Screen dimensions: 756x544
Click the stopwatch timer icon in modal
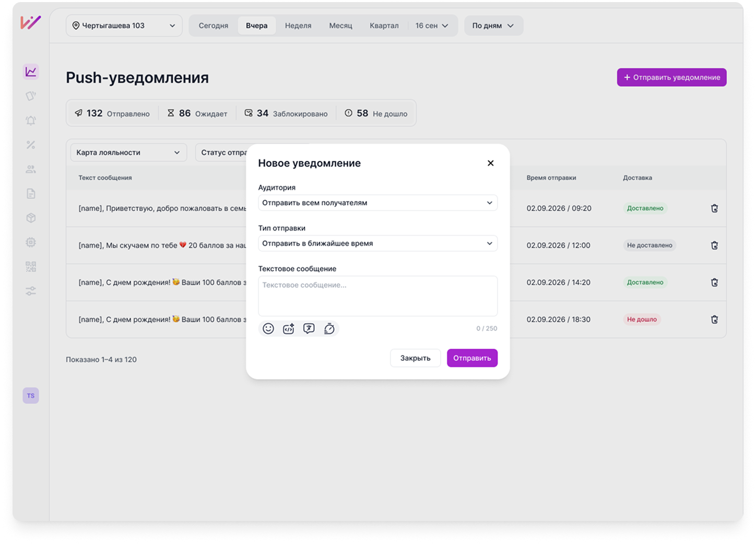329,328
